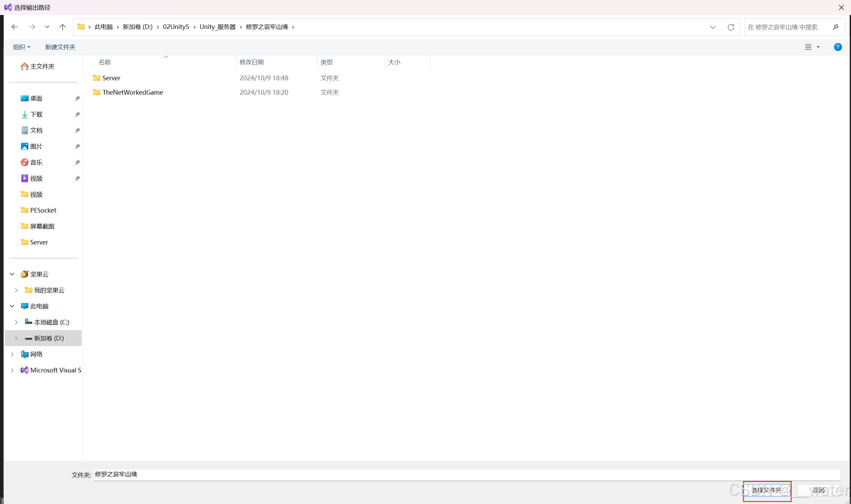Refresh the current folder view

(x=731, y=27)
